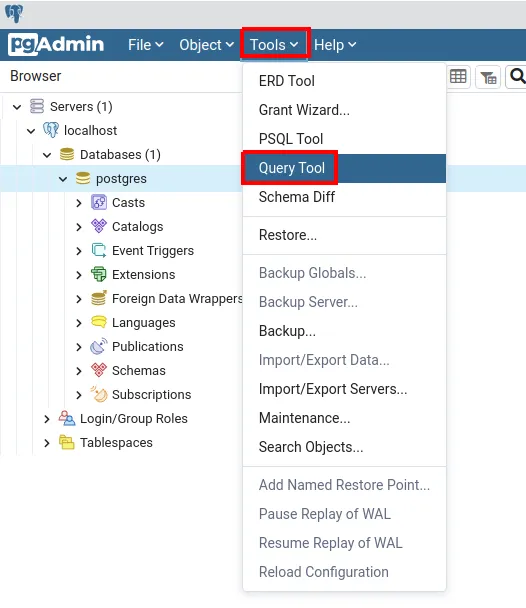Expand the Languages node
Screen dimensions: 526x608
pos(79,323)
